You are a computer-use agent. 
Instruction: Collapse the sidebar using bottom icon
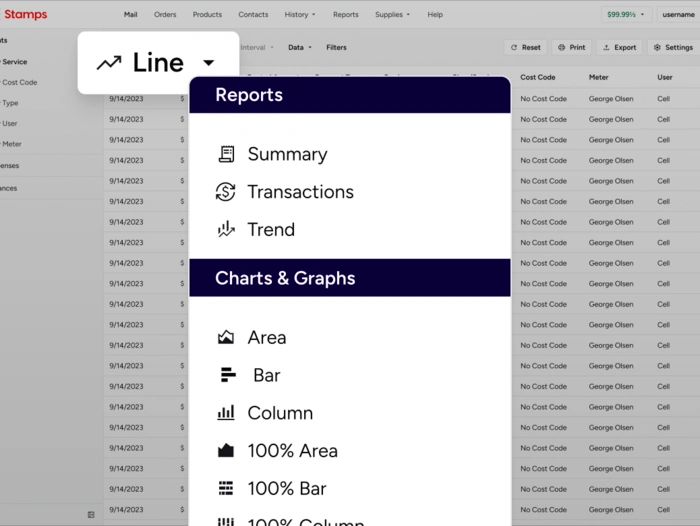[91, 515]
